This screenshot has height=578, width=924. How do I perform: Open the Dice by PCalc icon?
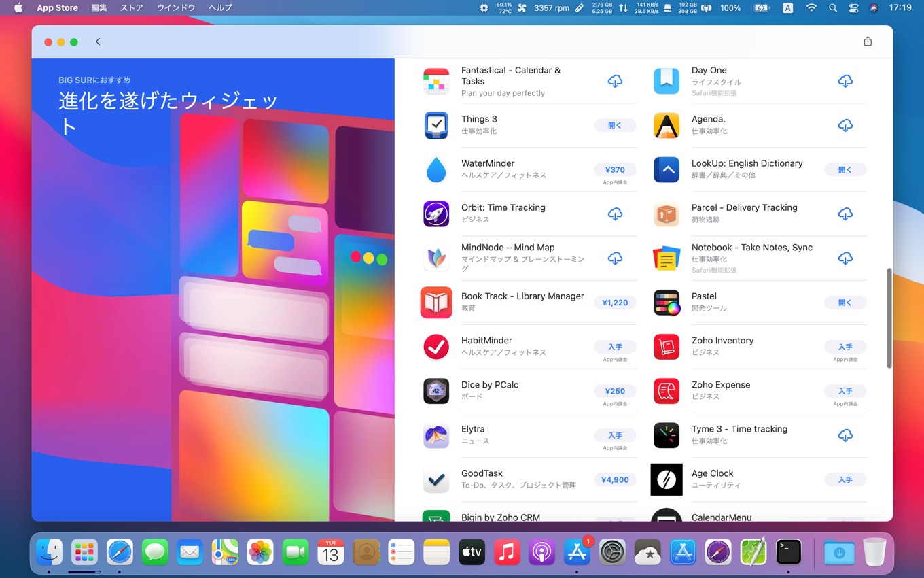click(x=436, y=391)
